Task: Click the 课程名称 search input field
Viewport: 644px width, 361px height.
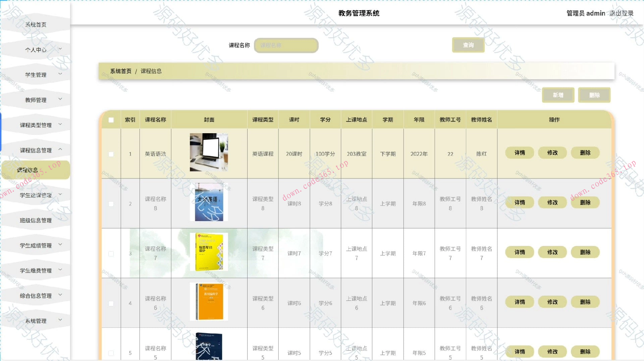Action: [x=286, y=45]
